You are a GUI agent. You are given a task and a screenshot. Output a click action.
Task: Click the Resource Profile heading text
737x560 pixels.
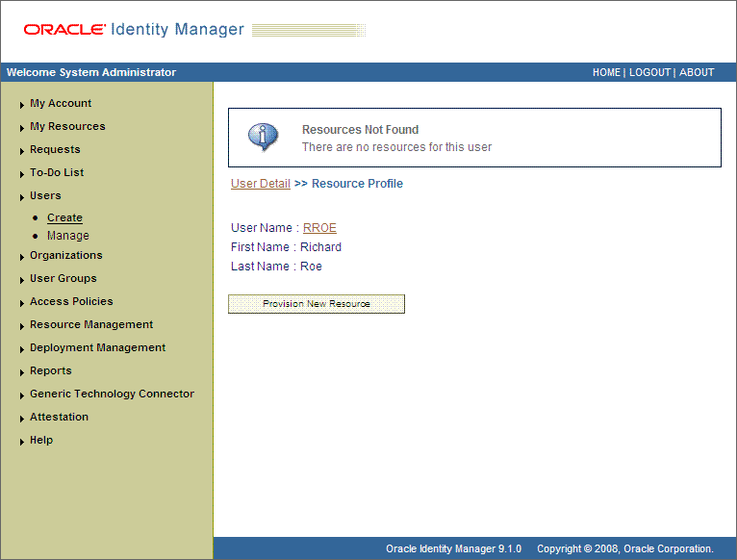(357, 184)
